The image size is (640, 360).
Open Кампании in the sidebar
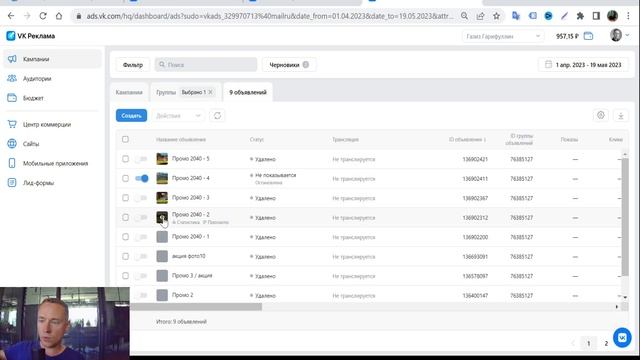(x=52, y=59)
